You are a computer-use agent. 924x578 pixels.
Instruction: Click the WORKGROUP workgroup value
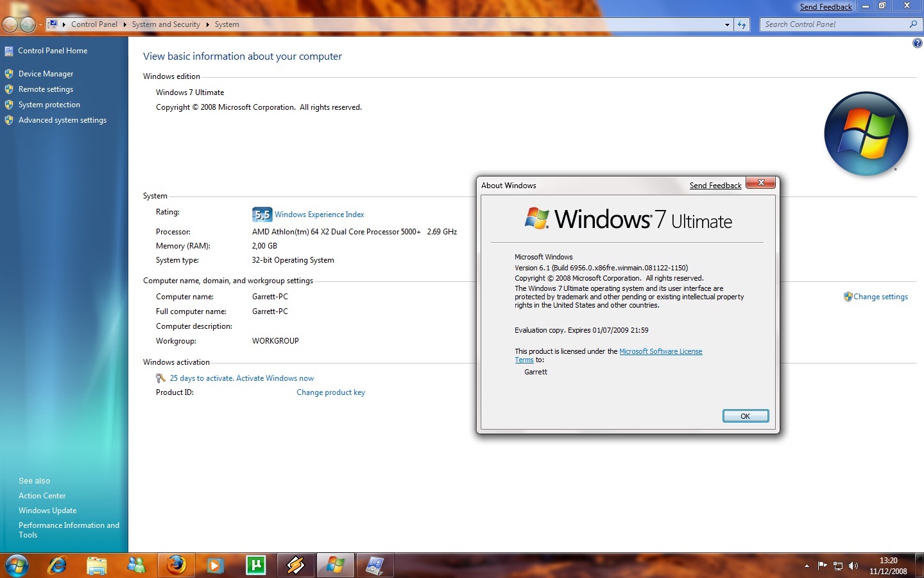point(275,341)
